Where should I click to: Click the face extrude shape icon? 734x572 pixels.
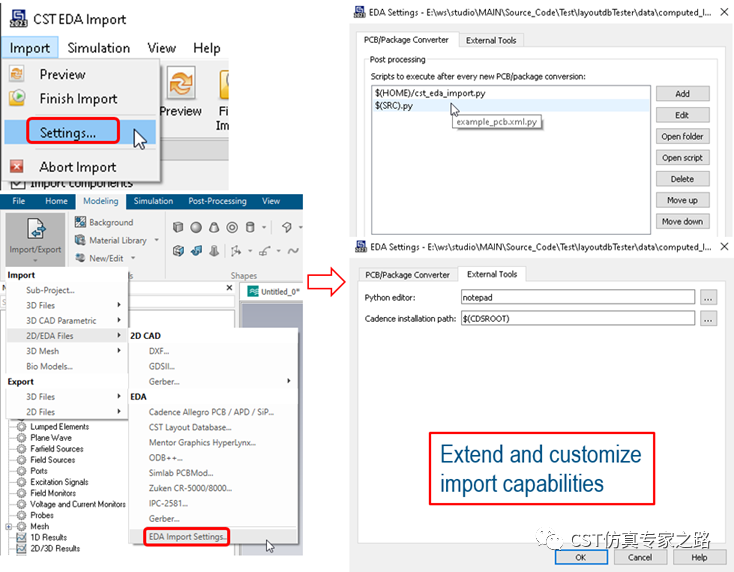[178, 251]
